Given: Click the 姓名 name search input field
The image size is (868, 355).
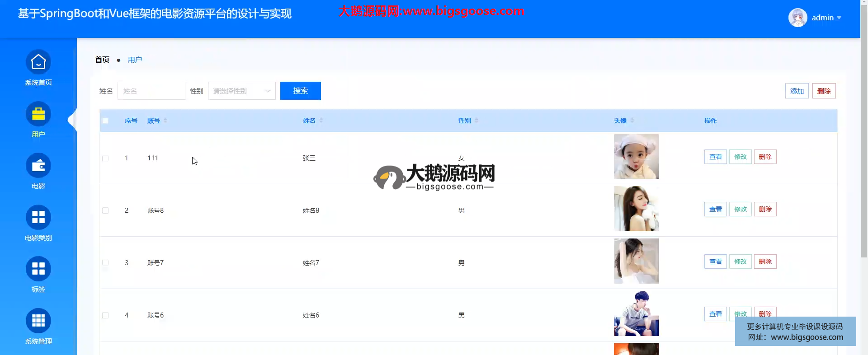Looking at the screenshot, I should tap(151, 91).
